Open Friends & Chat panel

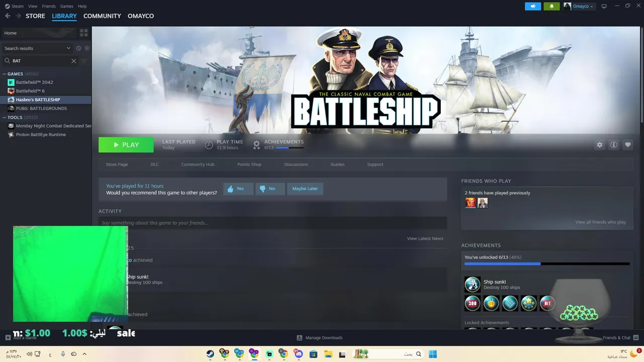tap(620, 338)
